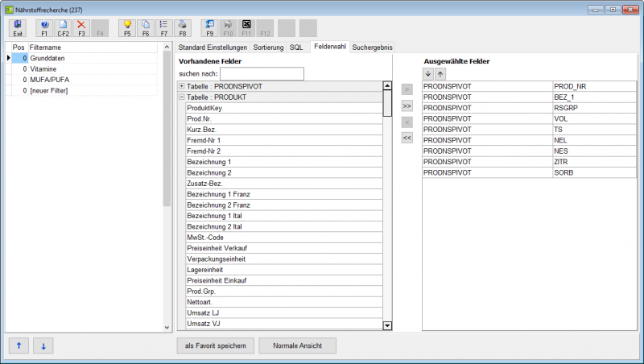
Task: Open Standard Einstellungen tab
Action: click(x=213, y=48)
